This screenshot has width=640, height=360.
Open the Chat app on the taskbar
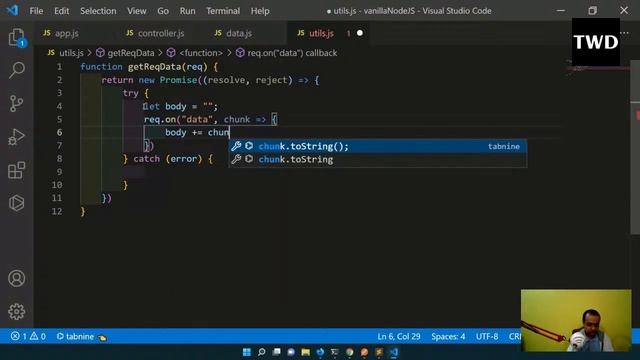(x=291, y=352)
